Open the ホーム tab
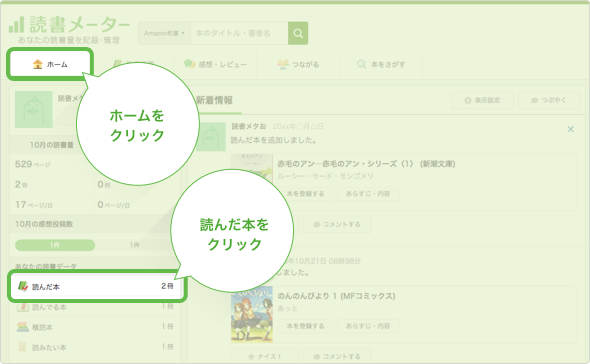This screenshot has width=590, height=364. tap(50, 64)
